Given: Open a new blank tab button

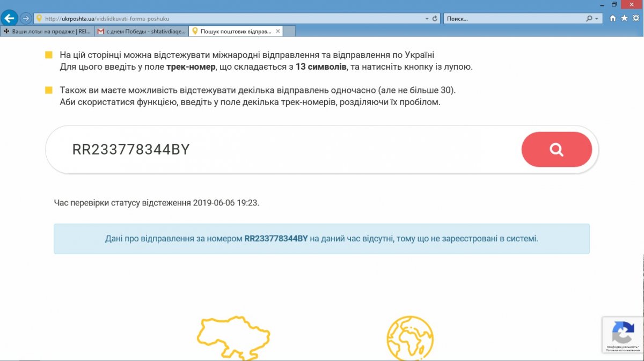Looking at the screenshot, I should (x=289, y=31).
